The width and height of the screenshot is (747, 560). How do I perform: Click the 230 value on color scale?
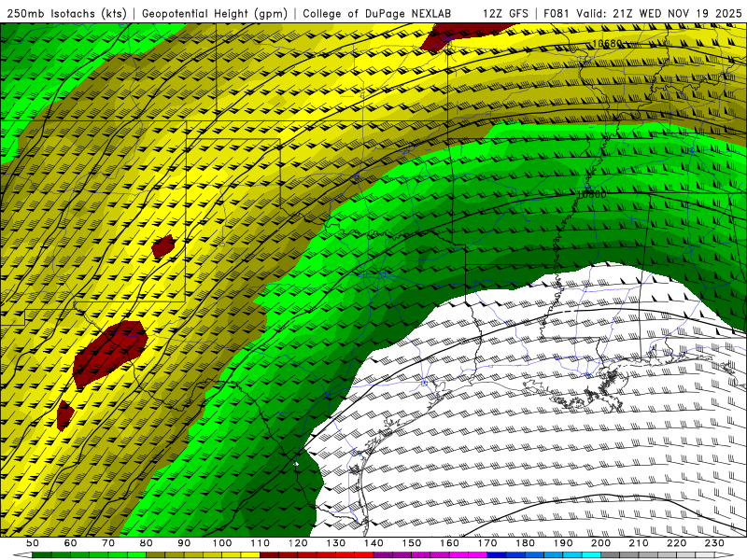point(715,543)
